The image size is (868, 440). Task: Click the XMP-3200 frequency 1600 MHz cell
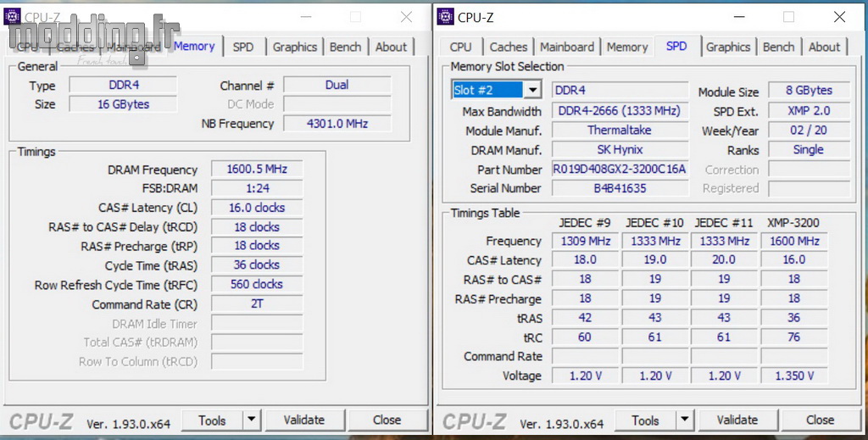click(x=794, y=242)
